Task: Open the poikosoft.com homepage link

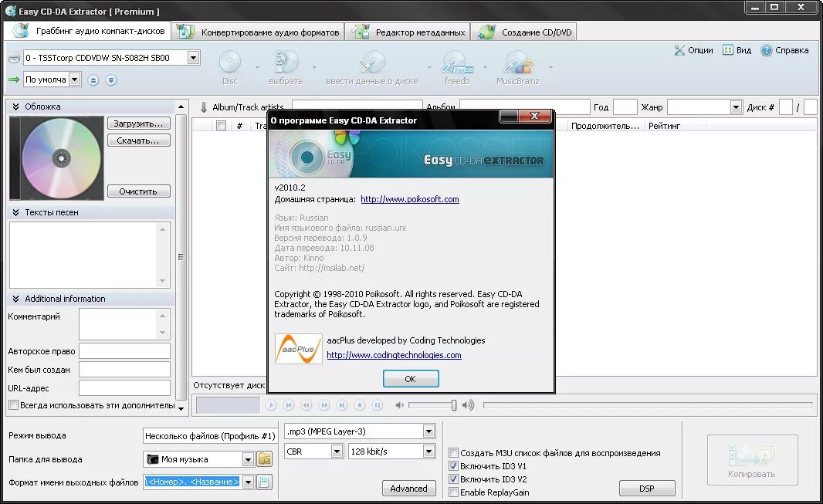Action: click(410, 199)
